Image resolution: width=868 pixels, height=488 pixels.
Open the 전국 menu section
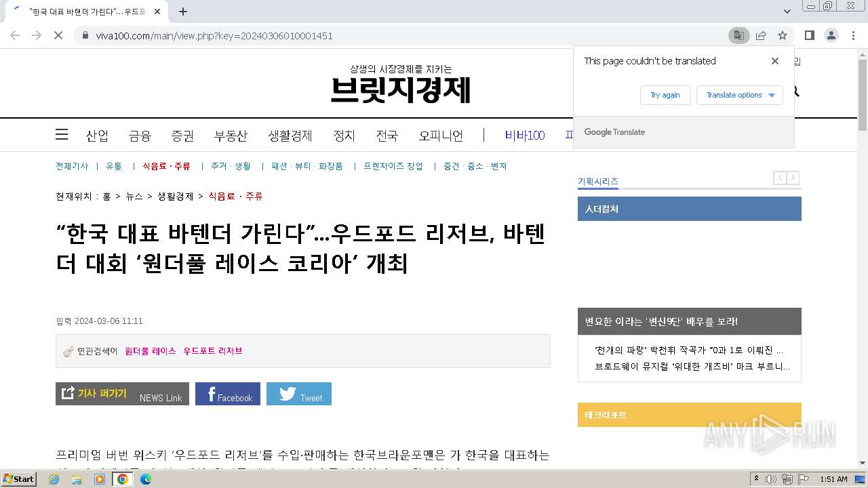tap(387, 136)
